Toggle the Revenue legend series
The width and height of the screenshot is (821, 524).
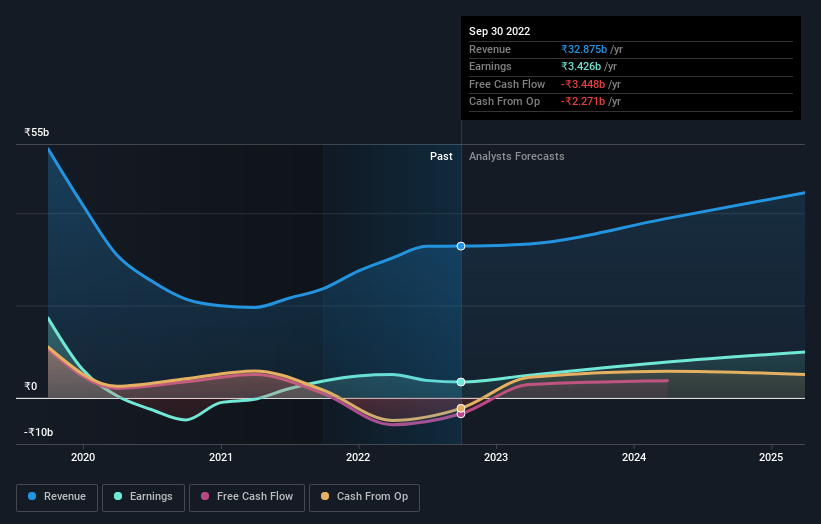(x=57, y=497)
